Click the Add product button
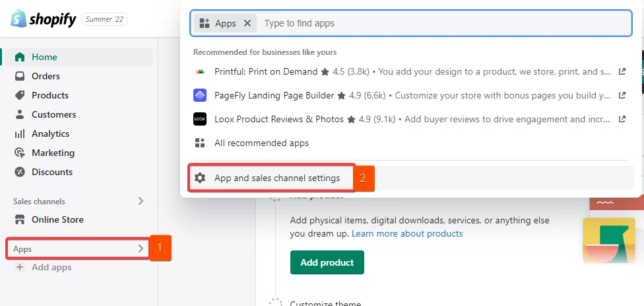This screenshot has width=644, height=306. 327,262
